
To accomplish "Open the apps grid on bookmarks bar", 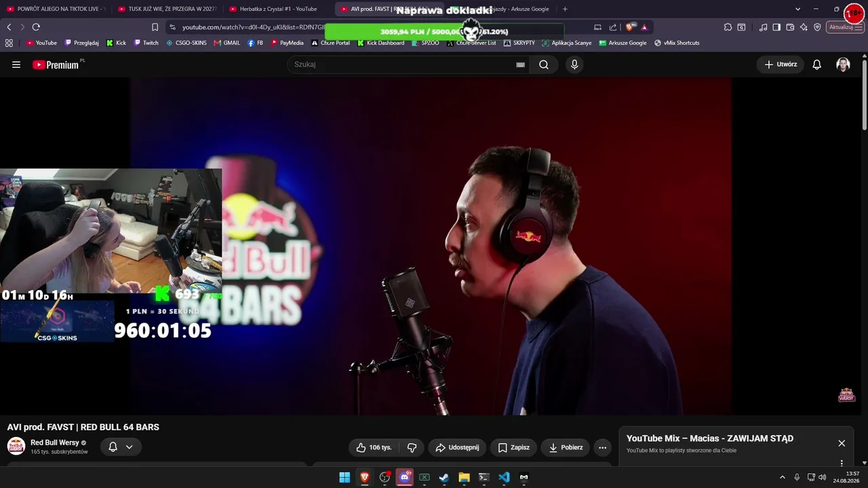I will [9, 43].
